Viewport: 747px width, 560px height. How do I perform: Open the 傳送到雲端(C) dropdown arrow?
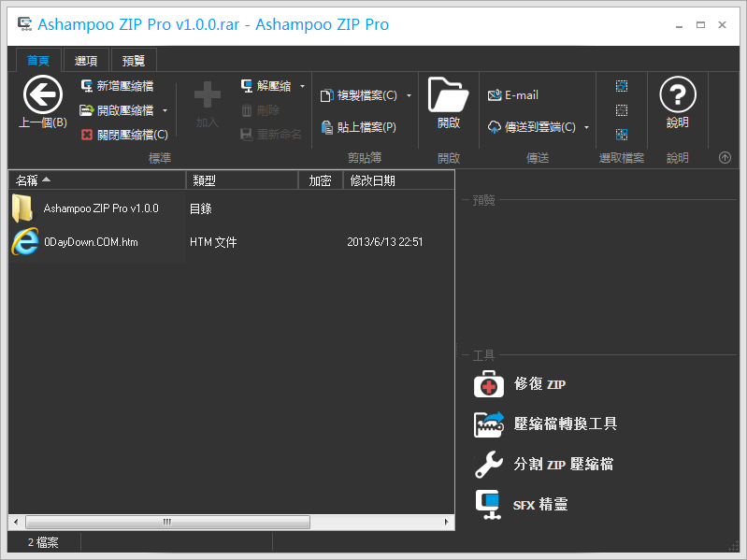[586, 127]
